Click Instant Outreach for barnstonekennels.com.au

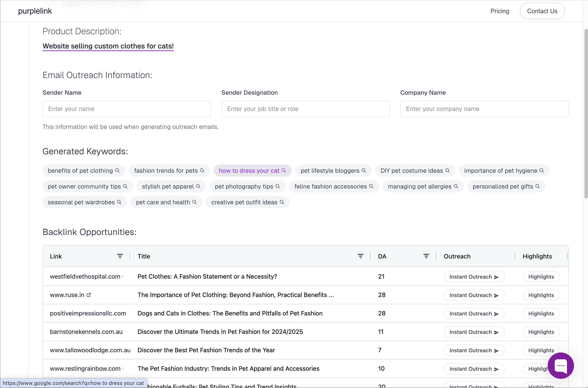[474, 332]
